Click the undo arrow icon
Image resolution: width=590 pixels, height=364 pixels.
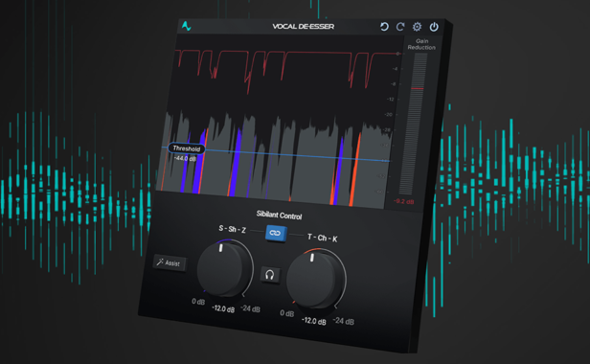(384, 27)
